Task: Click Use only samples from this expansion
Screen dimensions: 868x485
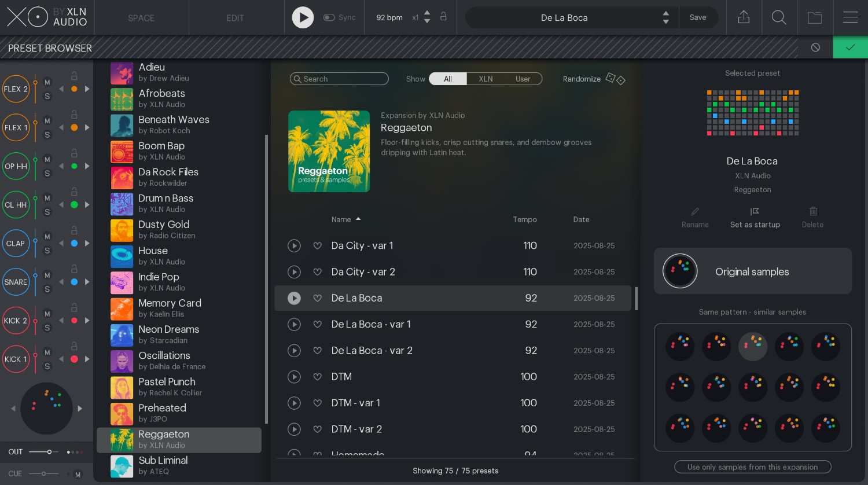Action: pyautogui.click(x=752, y=466)
